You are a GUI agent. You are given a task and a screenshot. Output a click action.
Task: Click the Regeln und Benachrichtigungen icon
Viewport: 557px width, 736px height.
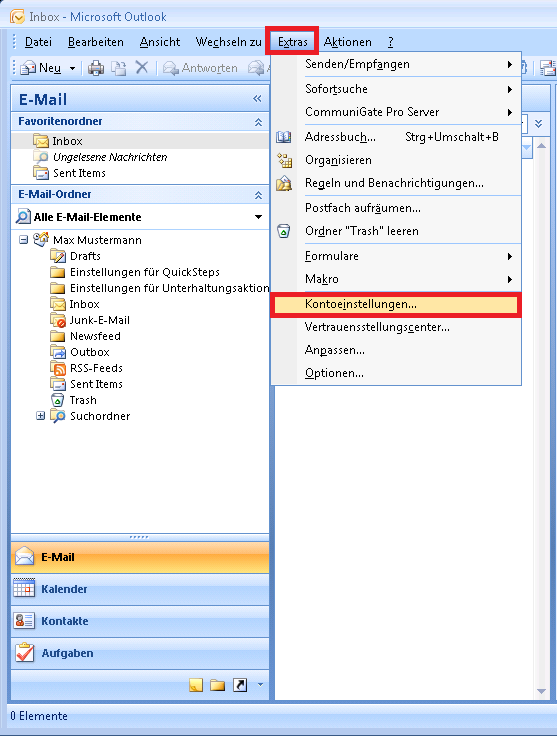pos(284,183)
